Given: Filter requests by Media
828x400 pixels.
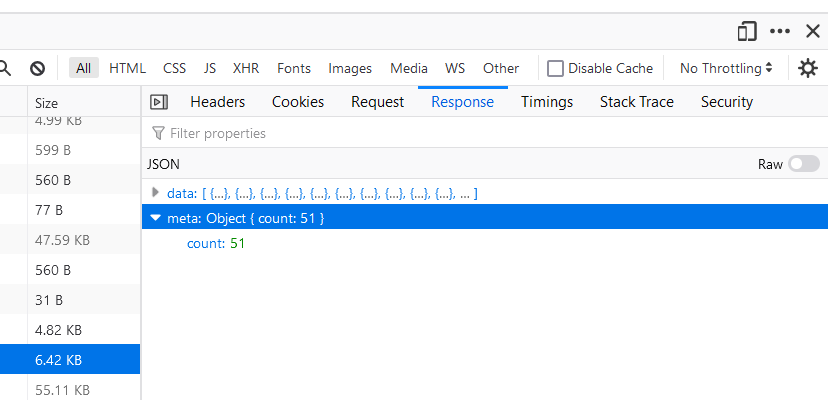Looking at the screenshot, I should [409, 69].
